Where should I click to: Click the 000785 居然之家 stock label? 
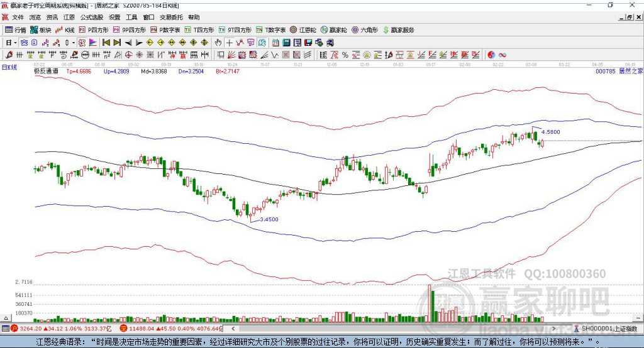coord(619,71)
